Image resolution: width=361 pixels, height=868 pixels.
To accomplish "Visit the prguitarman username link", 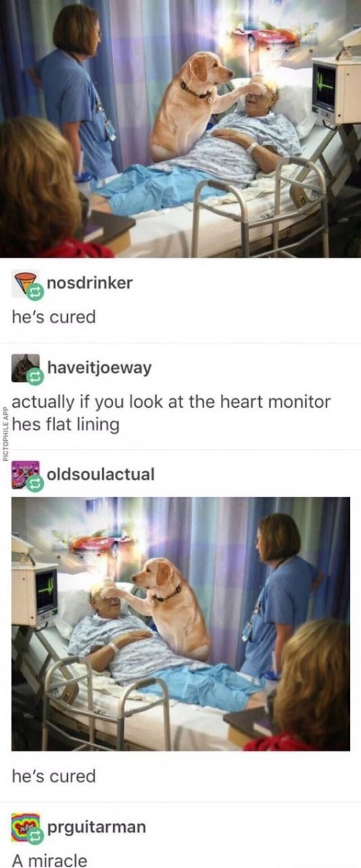I will pos(97,827).
